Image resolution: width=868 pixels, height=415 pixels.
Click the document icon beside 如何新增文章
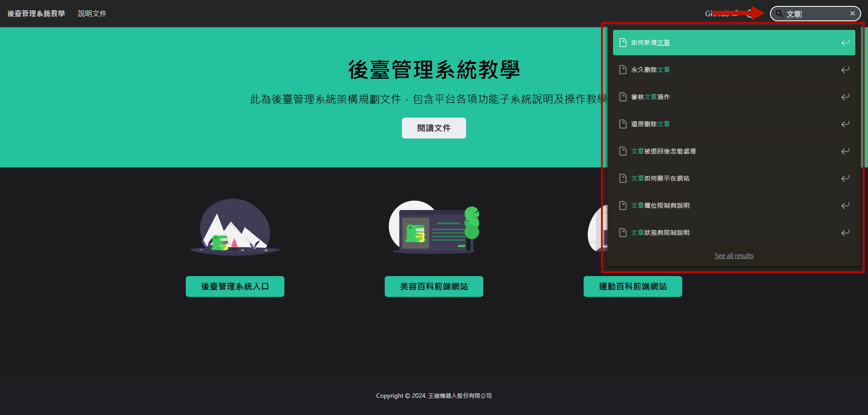pyautogui.click(x=623, y=43)
